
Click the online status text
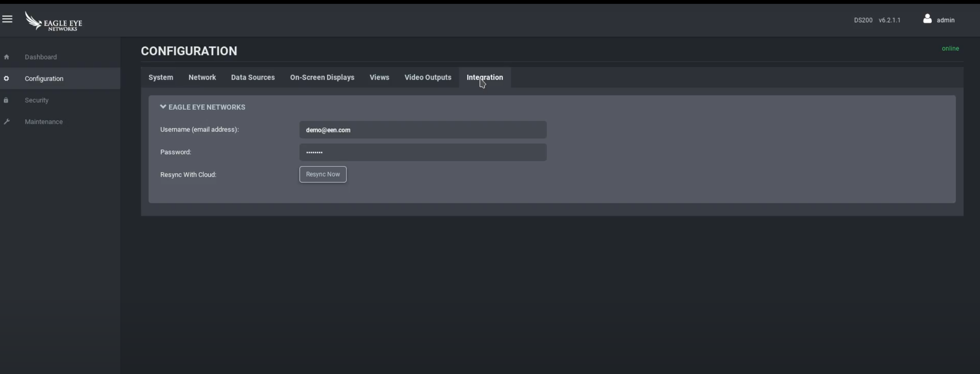(950, 49)
